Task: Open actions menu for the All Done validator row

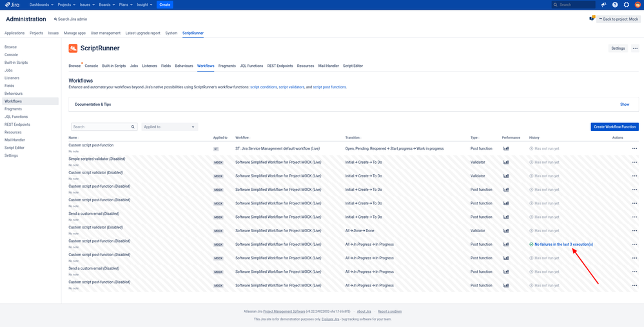Action: tap(634, 231)
